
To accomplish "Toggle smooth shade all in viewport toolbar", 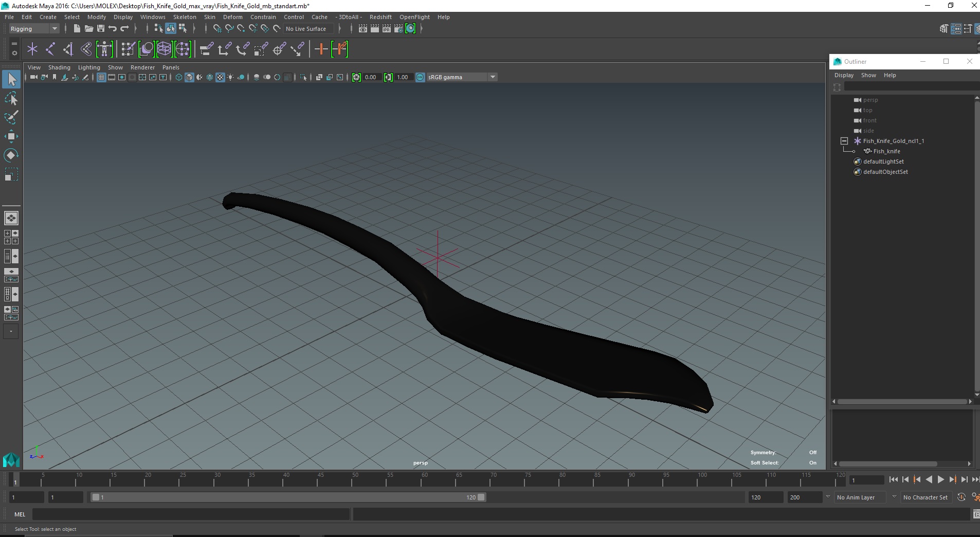I will pyautogui.click(x=189, y=77).
